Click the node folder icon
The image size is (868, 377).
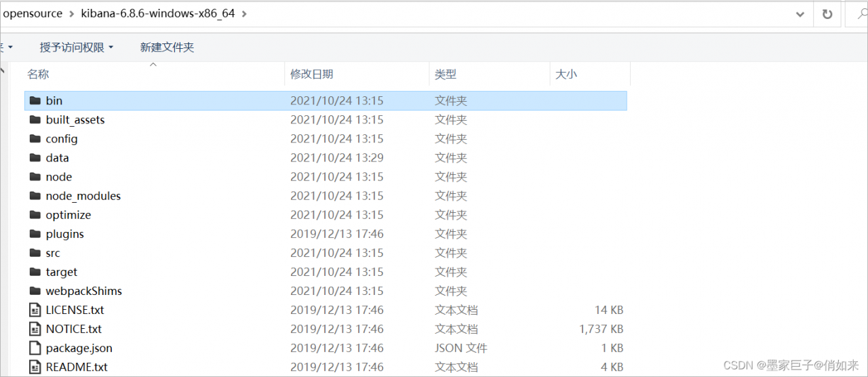[x=35, y=176]
